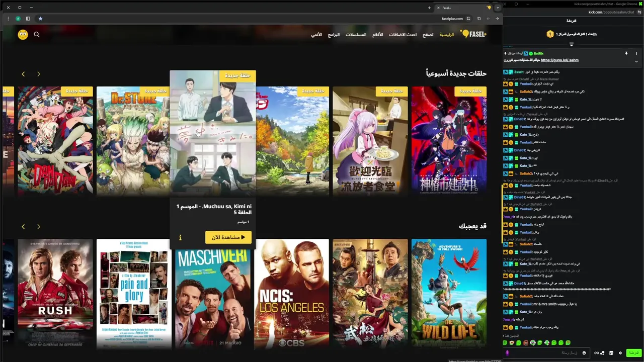This screenshot has height=362, width=644.
Task: Expand leaderboard arrow below gifting banner
Action: click(x=572, y=44)
